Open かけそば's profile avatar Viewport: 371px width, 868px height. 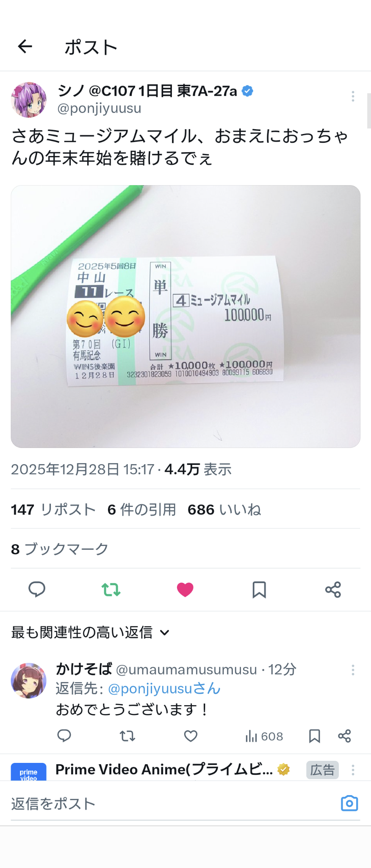(29, 681)
